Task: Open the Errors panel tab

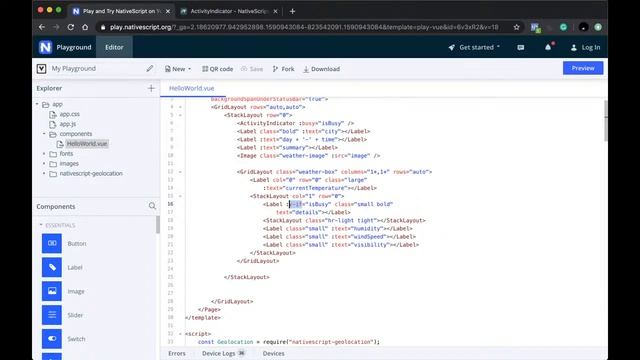Action: (177, 353)
